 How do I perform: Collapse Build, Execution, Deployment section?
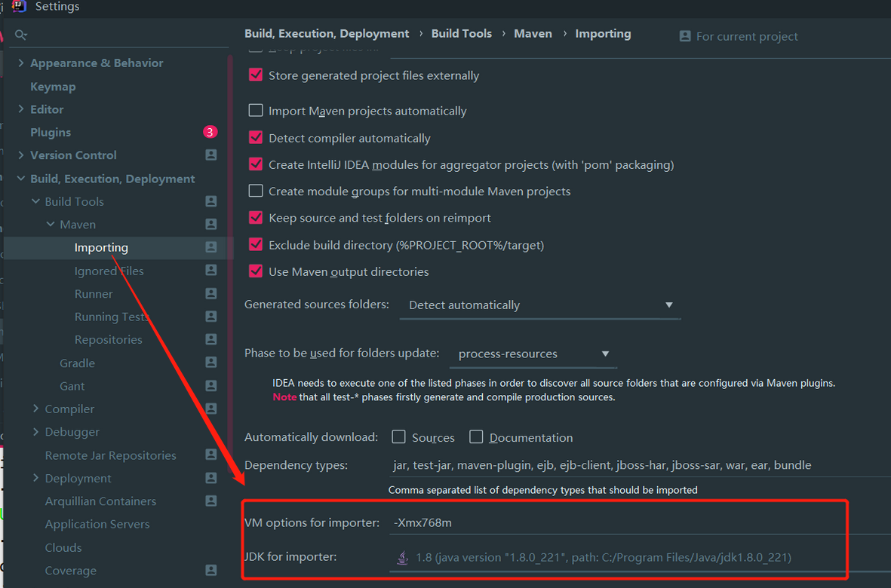(21, 178)
